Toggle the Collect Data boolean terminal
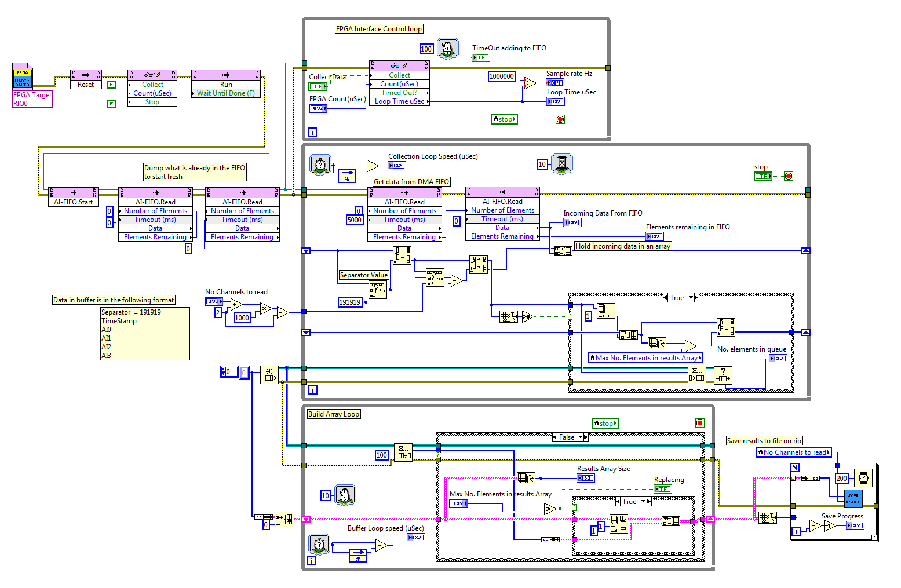Image resolution: width=901 pixels, height=588 pixels. click(318, 86)
